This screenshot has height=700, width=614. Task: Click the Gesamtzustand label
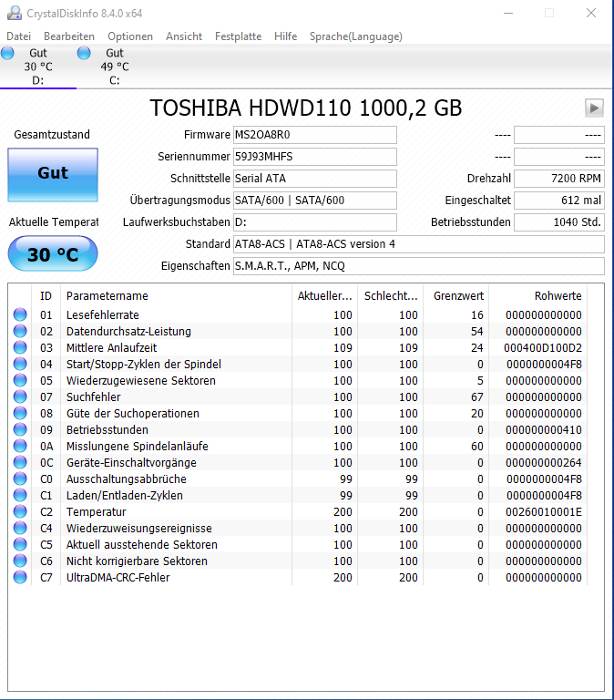pos(52,134)
